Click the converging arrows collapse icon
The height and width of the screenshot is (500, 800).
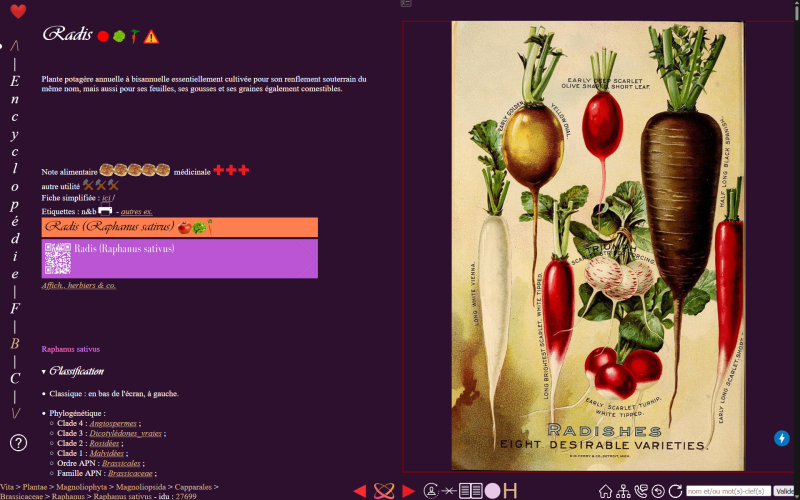coord(449,491)
